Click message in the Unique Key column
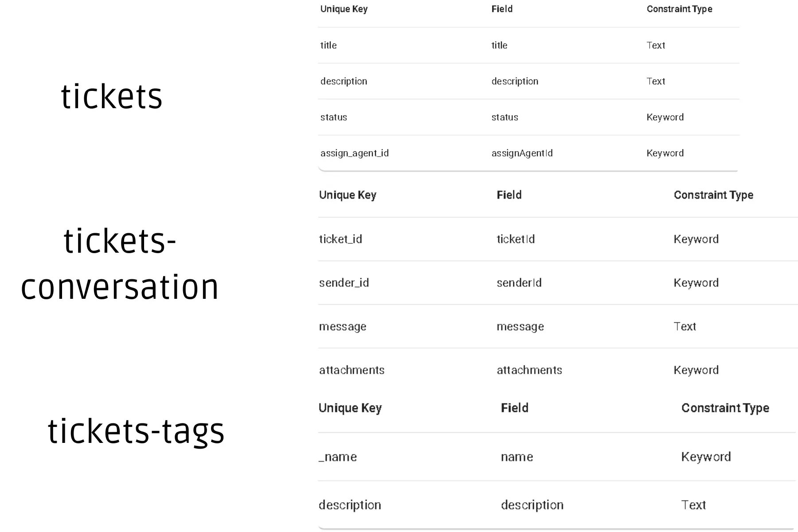 point(342,327)
